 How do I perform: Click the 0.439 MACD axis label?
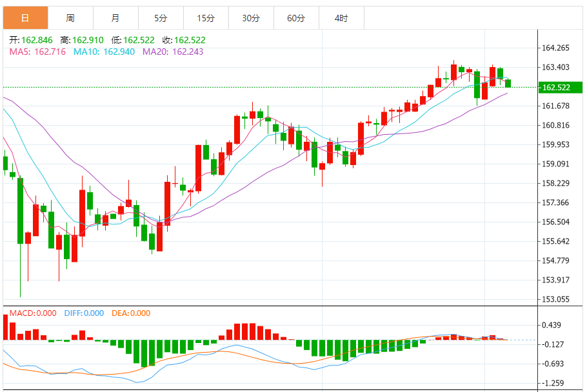pyautogui.click(x=552, y=325)
